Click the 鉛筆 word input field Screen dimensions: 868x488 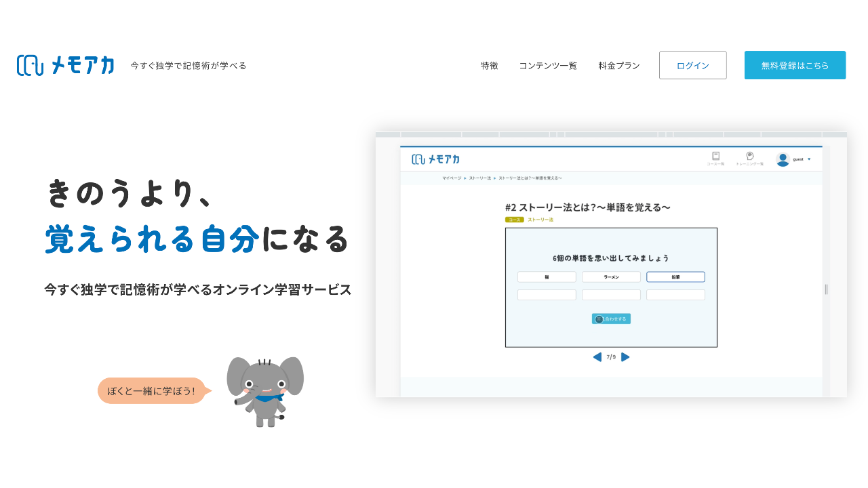[675, 277]
